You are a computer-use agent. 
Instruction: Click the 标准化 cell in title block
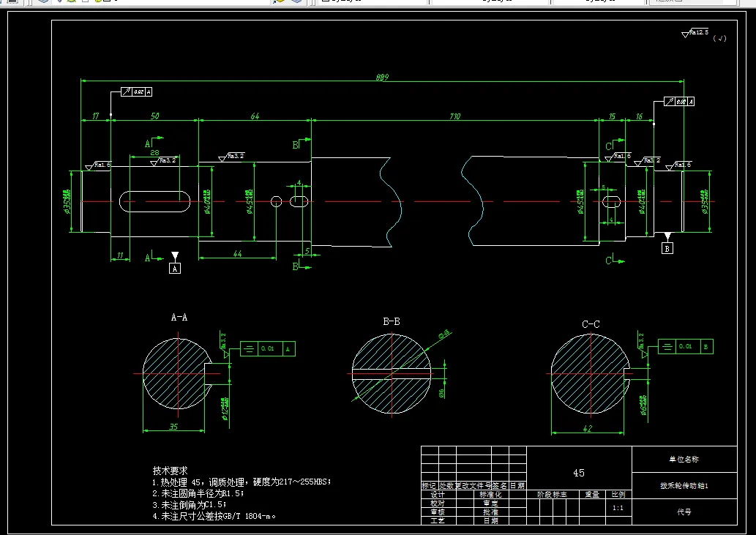point(491,495)
